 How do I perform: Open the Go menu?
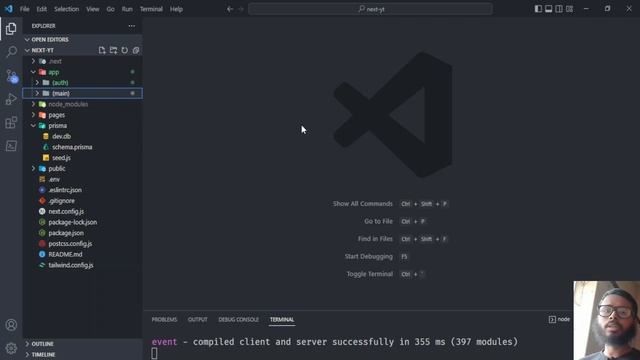pos(111,9)
